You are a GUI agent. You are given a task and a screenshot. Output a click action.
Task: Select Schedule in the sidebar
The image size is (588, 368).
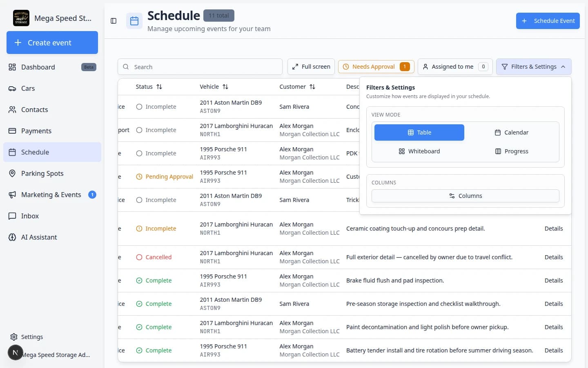[52, 152]
